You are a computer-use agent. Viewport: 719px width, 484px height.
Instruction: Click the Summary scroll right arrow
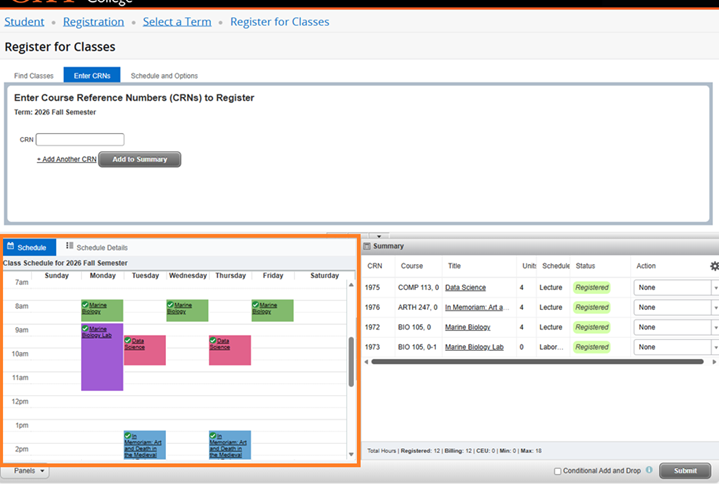coord(714,362)
